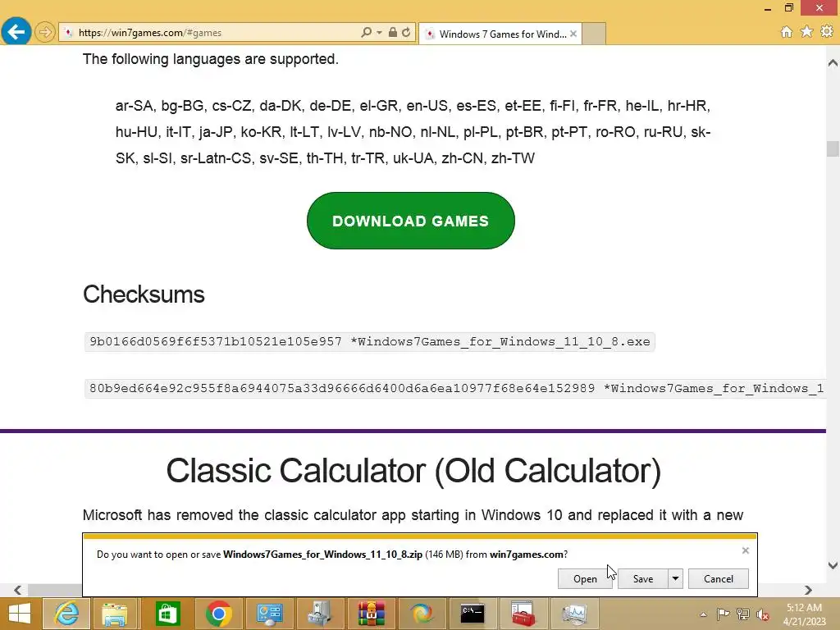The height and width of the screenshot is (630, 840).
Task: Open the Windows Start button
Action: coord(20,614)
